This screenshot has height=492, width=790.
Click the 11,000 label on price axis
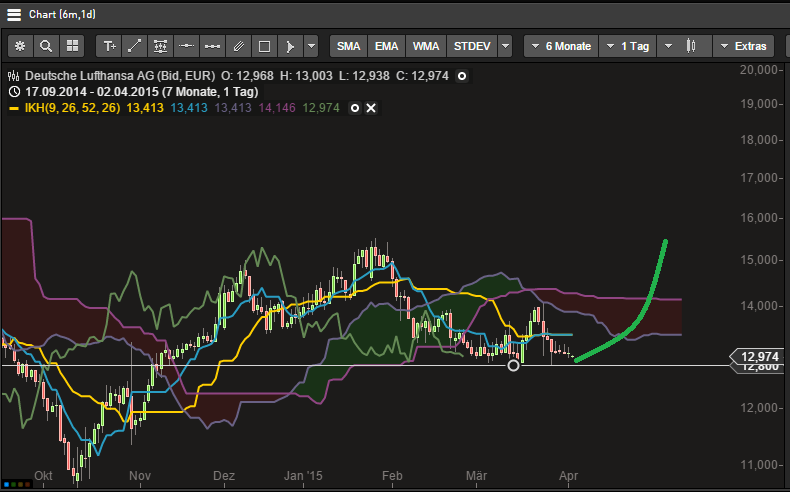759,465
